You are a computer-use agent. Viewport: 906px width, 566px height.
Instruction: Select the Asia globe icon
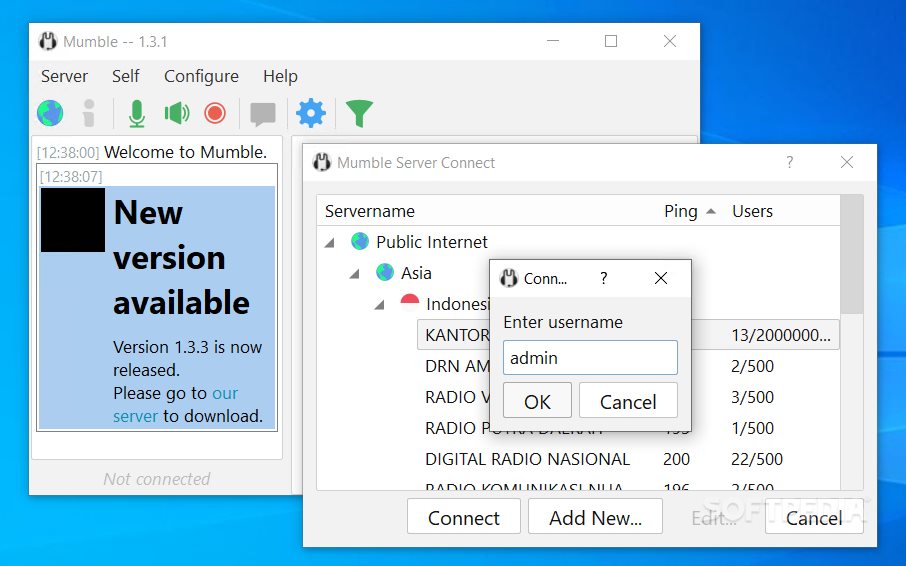click(x=385, y=272)
